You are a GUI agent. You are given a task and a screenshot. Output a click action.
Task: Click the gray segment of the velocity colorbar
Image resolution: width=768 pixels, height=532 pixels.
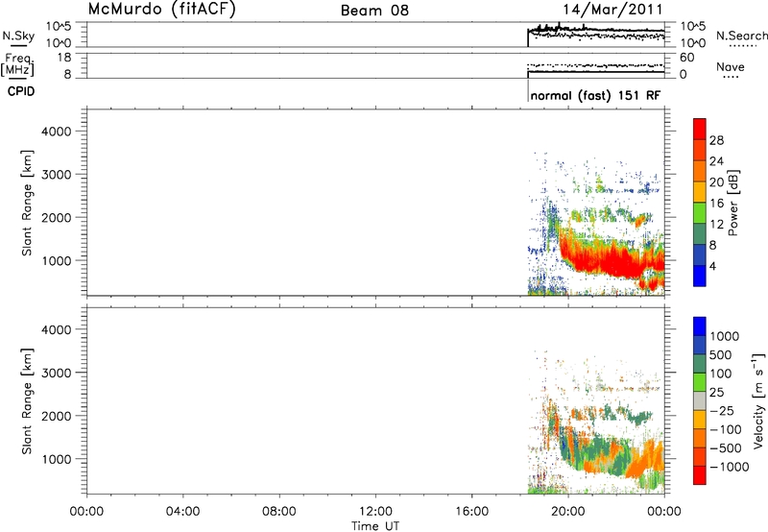700,400
